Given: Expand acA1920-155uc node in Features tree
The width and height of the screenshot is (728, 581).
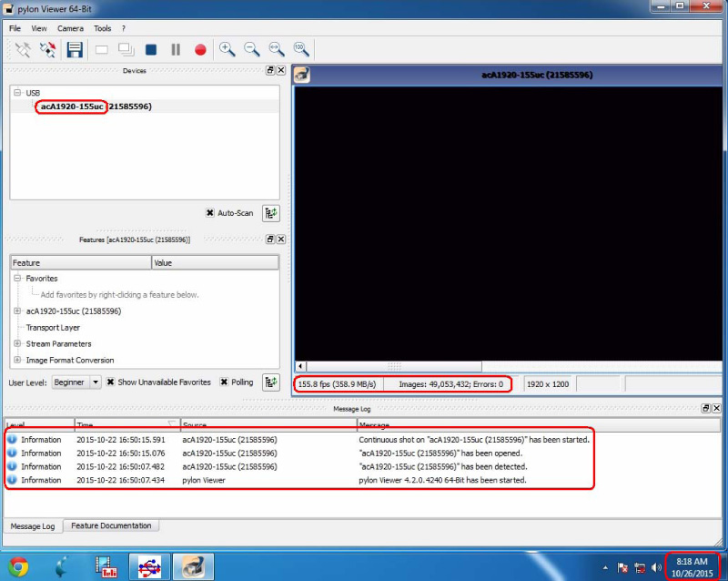Looking at the screenshot, I should (x=17, y=311).
